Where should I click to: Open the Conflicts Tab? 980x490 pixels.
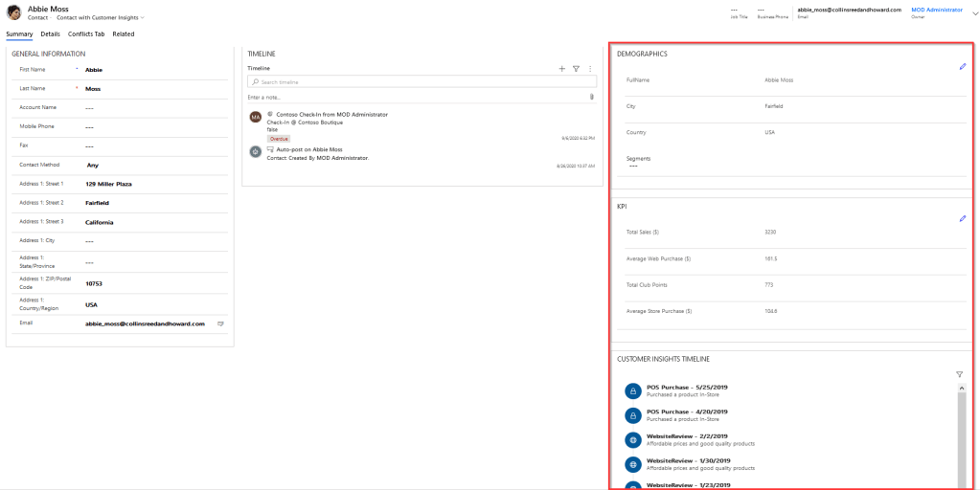pos(86,34)
